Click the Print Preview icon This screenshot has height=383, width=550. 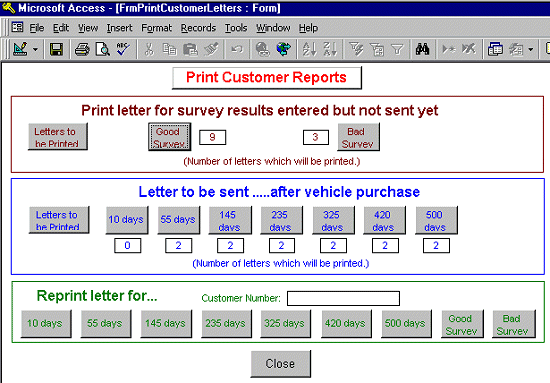103,49
